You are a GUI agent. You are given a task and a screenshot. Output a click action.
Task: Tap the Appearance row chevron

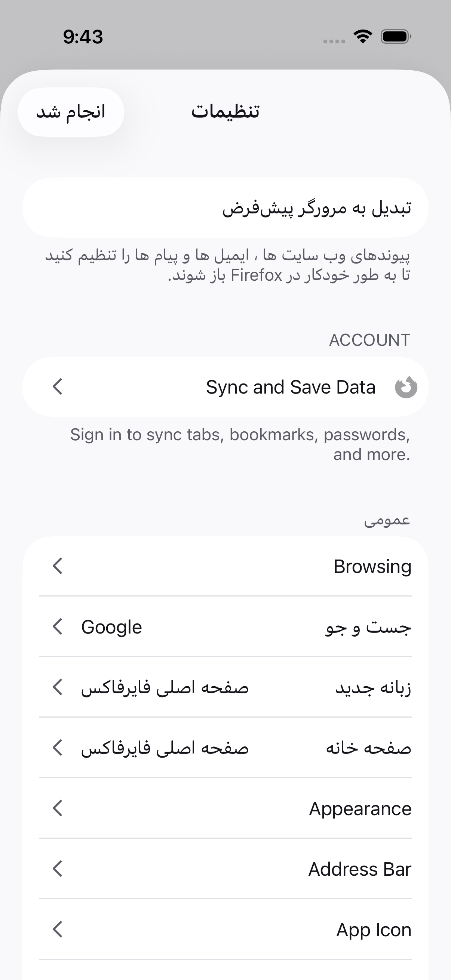click(x=57, y=808)
